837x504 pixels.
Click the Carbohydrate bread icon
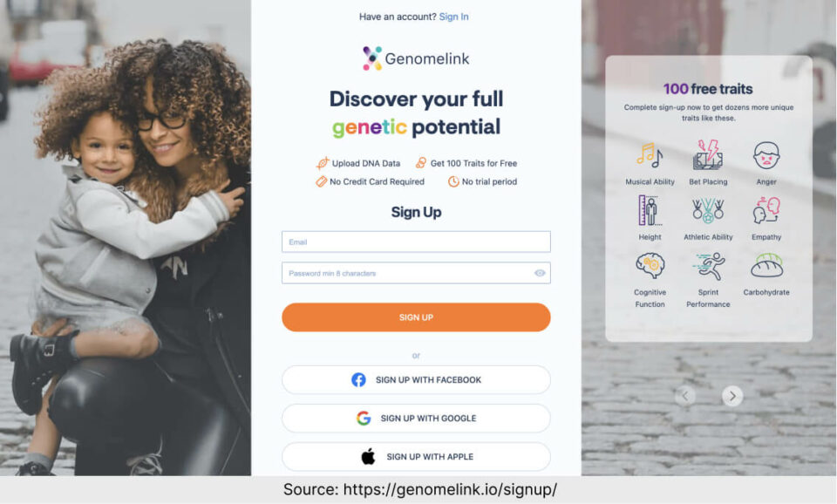click(766, 265)
